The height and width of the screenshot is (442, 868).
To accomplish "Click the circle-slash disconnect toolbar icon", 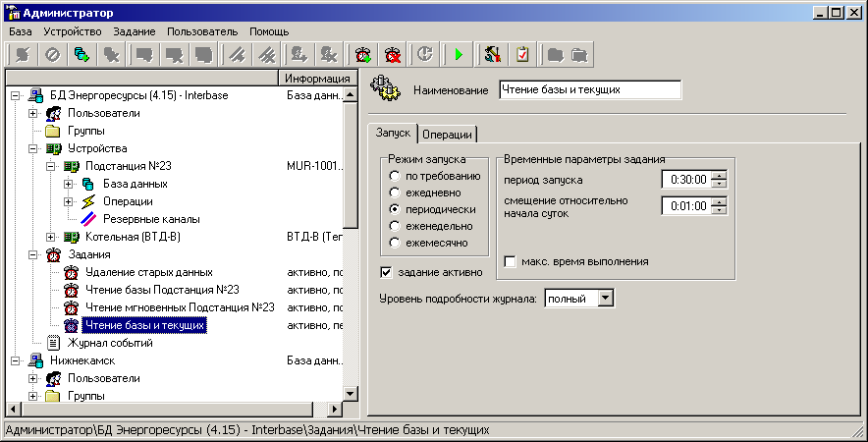I will [53, 55].
